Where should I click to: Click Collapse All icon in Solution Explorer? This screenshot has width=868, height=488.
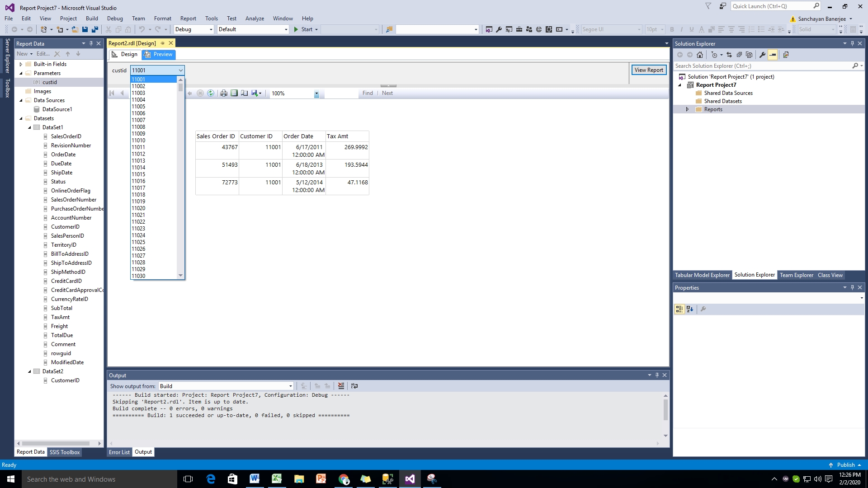click(x=739, y=55)
